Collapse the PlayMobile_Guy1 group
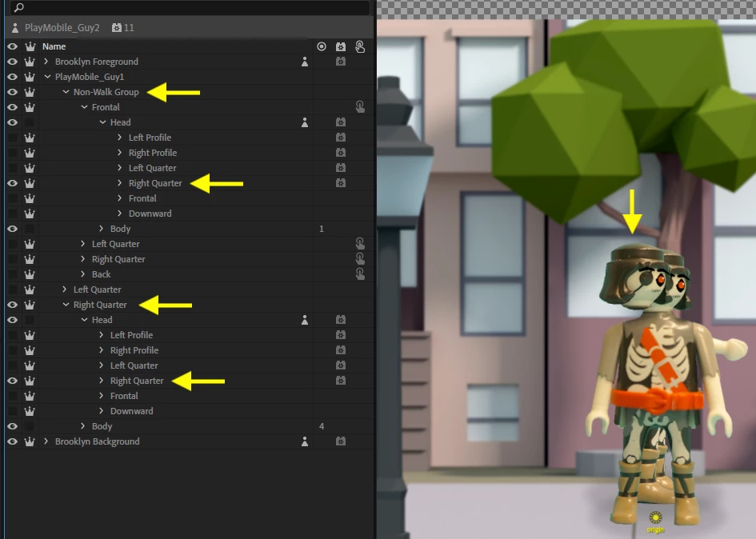The image size is (756, 539). 47,77
